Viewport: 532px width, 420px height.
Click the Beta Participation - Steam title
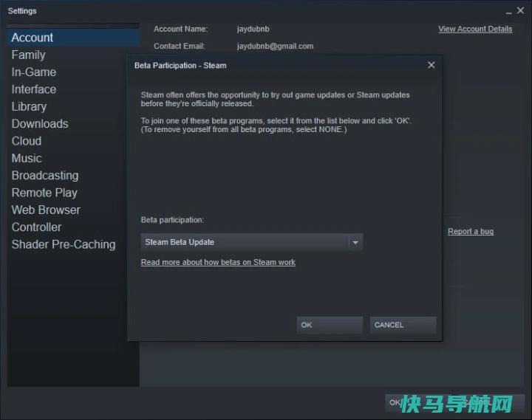click(x=180, y=66)
